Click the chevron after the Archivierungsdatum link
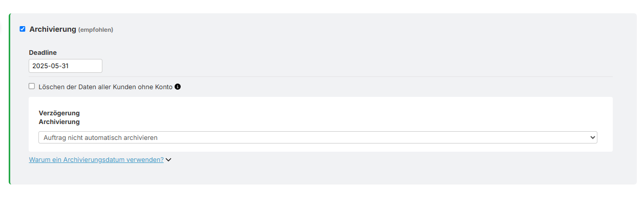Viewport: 644px width, 205px height. pos(168,160)
